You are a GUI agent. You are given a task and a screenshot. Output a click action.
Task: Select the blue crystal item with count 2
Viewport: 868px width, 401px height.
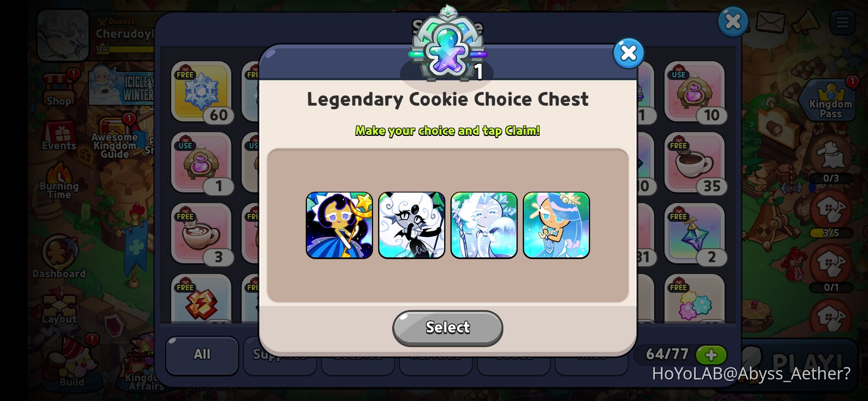coord(695,234)
